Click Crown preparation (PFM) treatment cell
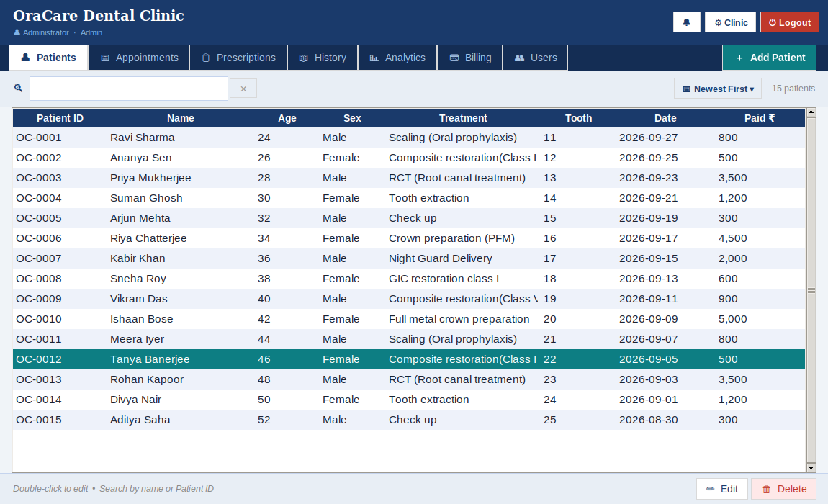 (x=451, y=238)
